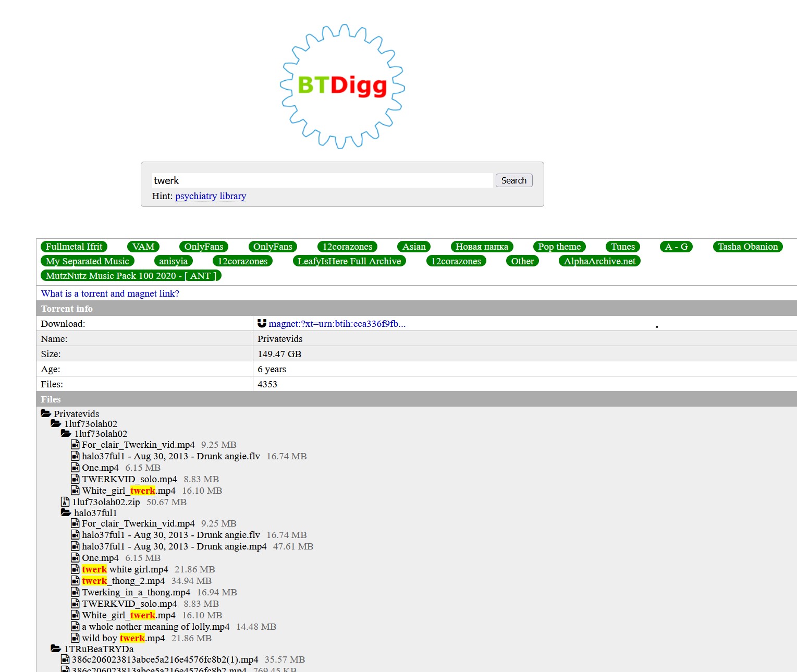The height and width of the screenshot is (672, 797).
Task: Click the magnet icon beside download link
Action: coord(262,323)
